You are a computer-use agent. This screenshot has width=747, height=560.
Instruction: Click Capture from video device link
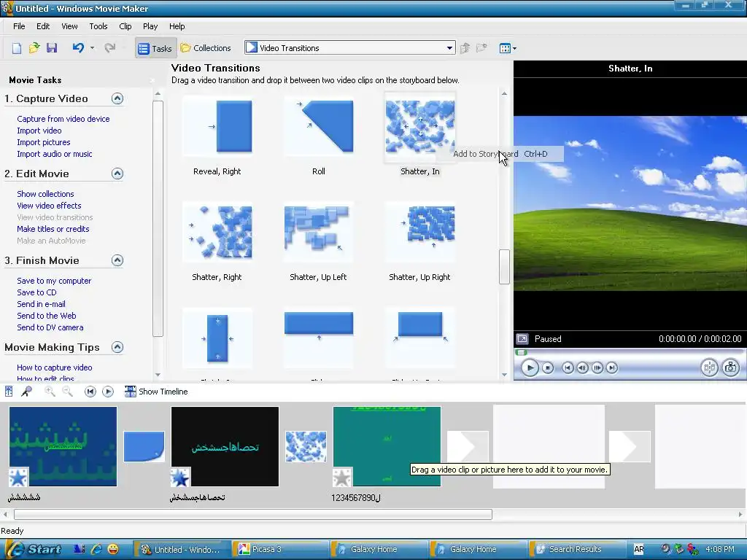pyautogui.click(x=63, y=119)
